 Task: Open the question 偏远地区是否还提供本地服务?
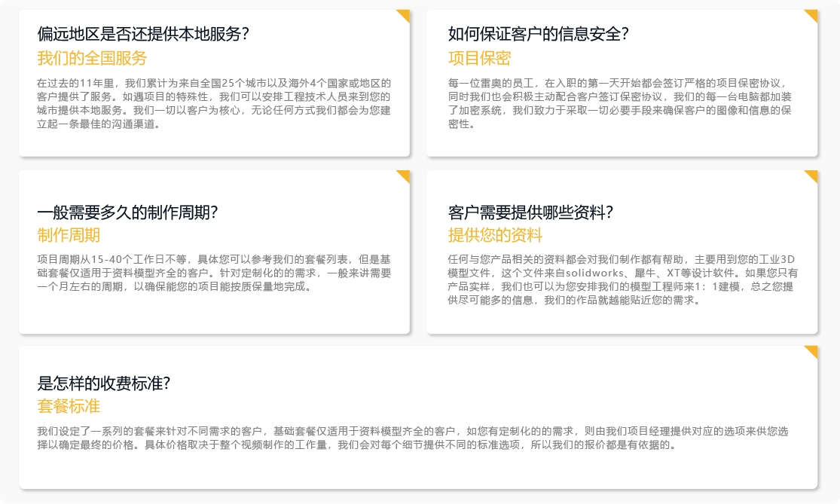click(143, 34)
